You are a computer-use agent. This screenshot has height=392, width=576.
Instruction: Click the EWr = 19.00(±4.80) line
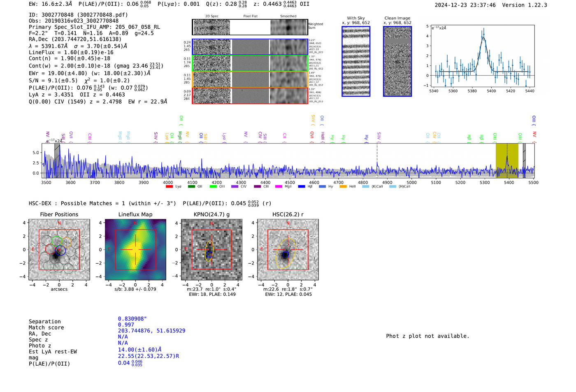(x=90, y=73)
